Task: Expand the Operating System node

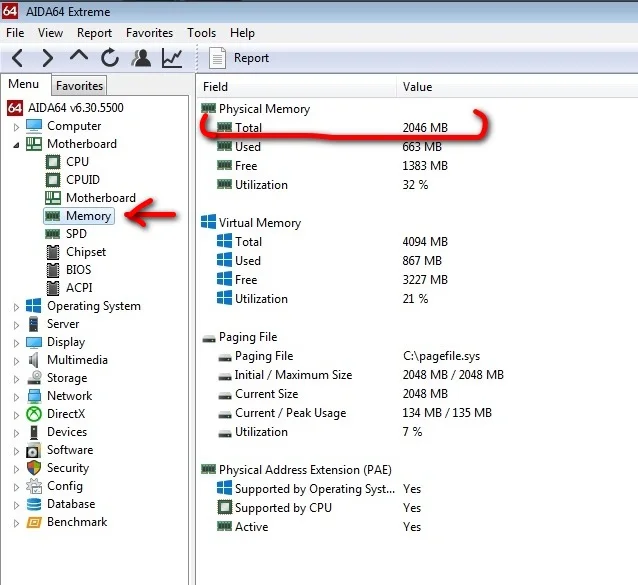Action: tap(16, 307)
